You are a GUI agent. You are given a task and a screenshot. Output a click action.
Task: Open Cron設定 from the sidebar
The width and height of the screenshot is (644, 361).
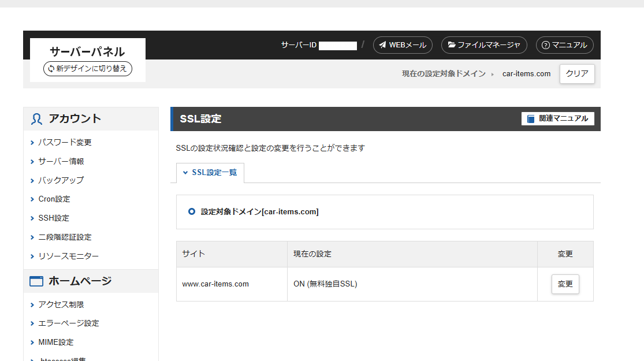click(54, 199)
